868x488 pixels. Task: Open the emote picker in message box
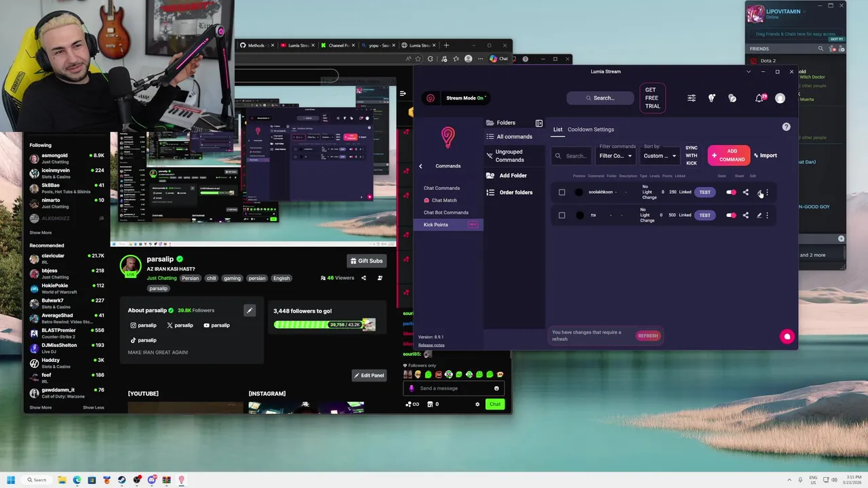point(496,388)
